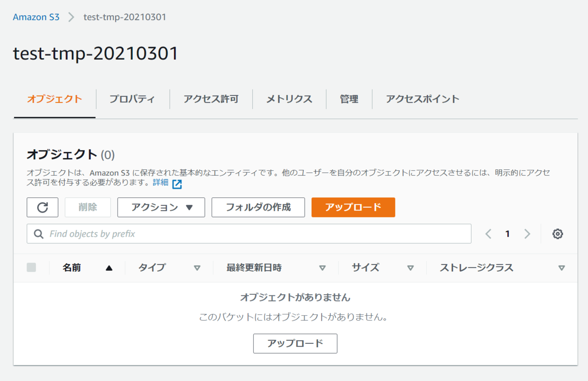Select the select-all objects checkbox

tap(31, 267)
